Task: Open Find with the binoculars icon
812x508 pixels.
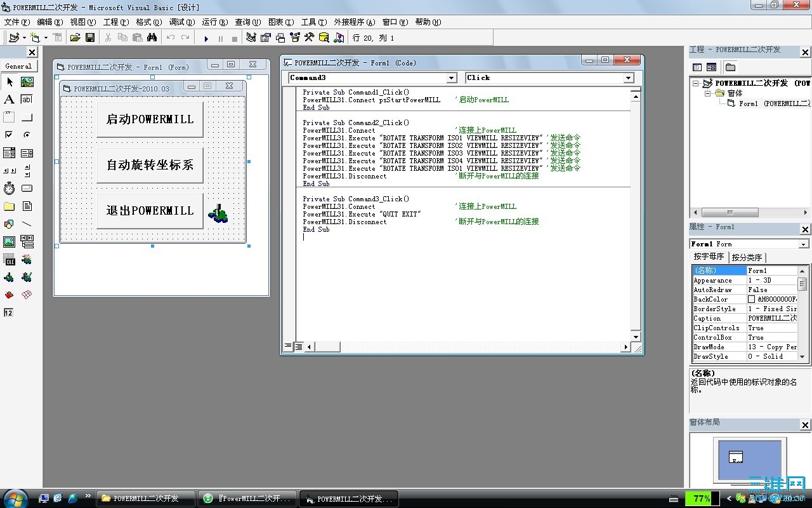Action: (x=152, y=38)
